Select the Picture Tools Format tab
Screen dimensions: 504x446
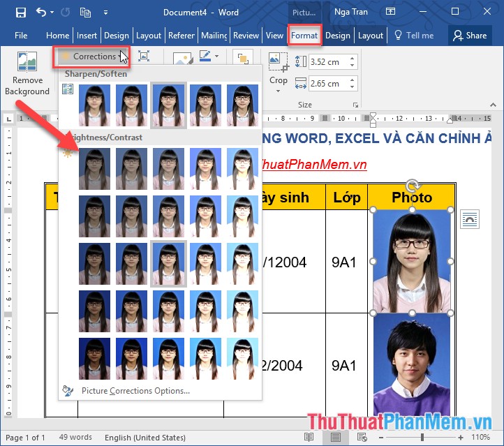[x=304, y=36]
